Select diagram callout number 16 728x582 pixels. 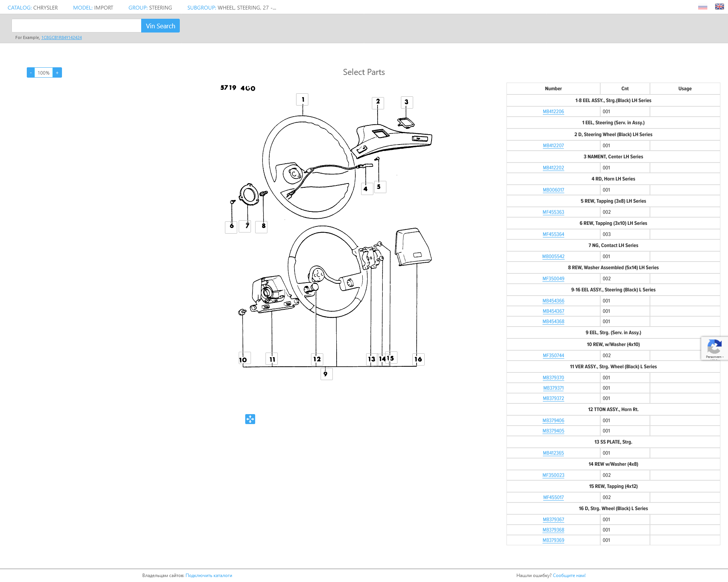pyautogui.click(x=418, y=359)
